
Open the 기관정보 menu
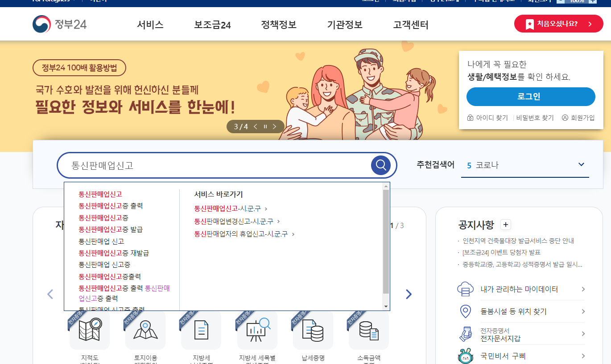pyautogui.click(x=345, y=25)
